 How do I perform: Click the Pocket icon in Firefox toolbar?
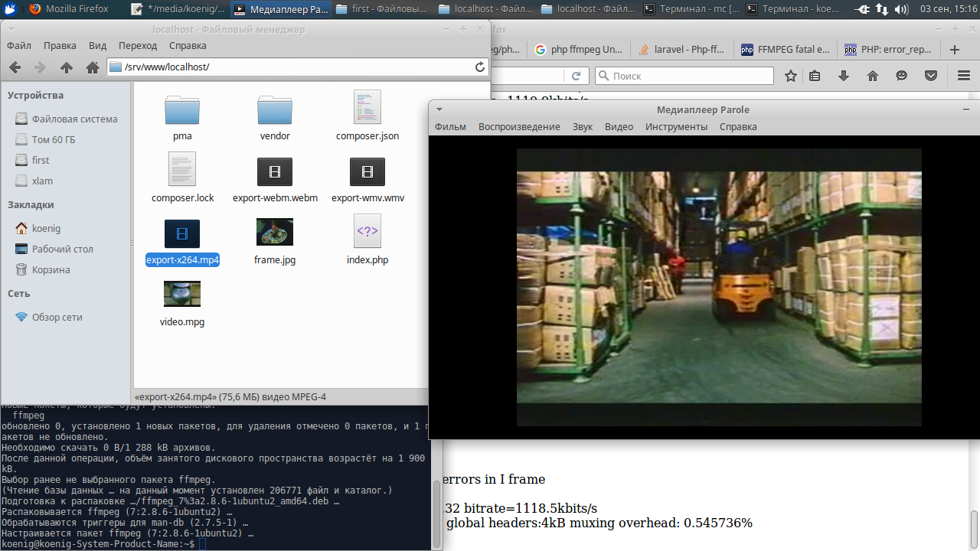point(931,76)
